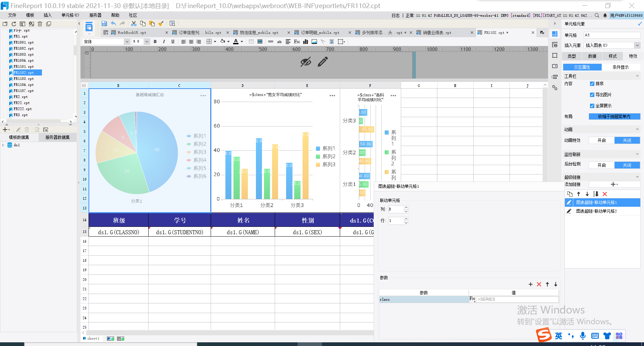644x346 pixels.
Task: Click the Save icon in the toolbar
Action: [104, 23]
